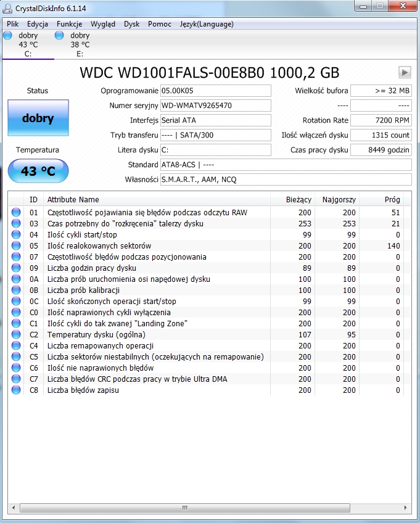Screen dimensions: 420x523
Task: Click the Rotation Rate field 7200 RPM
Action: coord(381,120)
